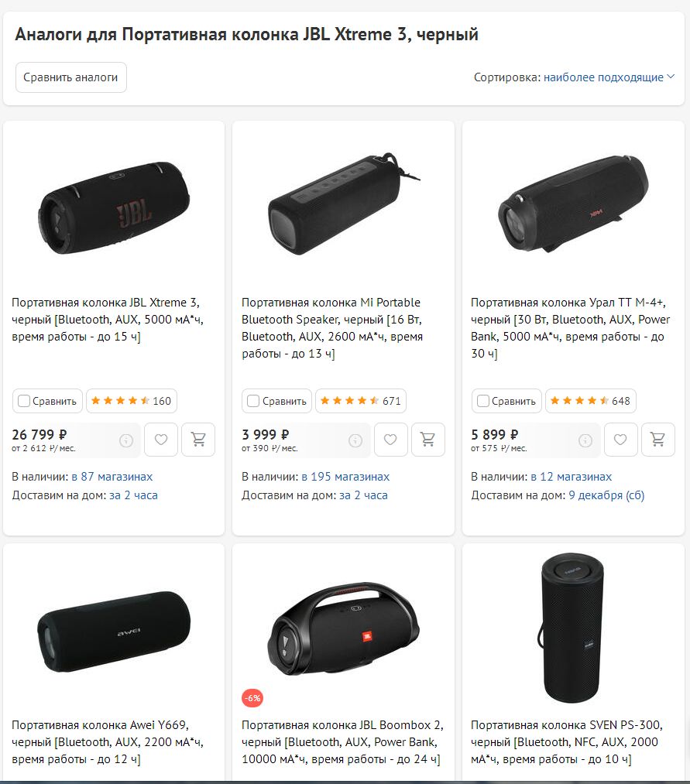Viewport: 690px width, 784px height.
Task: Check Сравнить for JBL Xtreme 3
Action: coord(24,401)
